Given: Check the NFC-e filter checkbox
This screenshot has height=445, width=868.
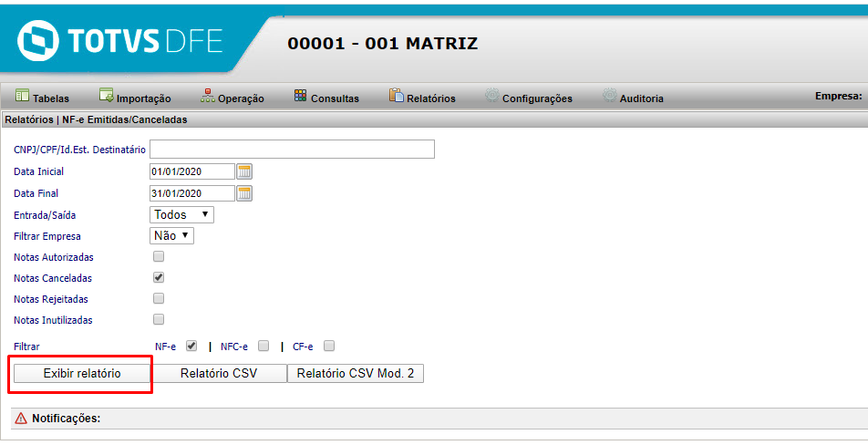Looking at the screenshot, I should (x=263, y=346).
